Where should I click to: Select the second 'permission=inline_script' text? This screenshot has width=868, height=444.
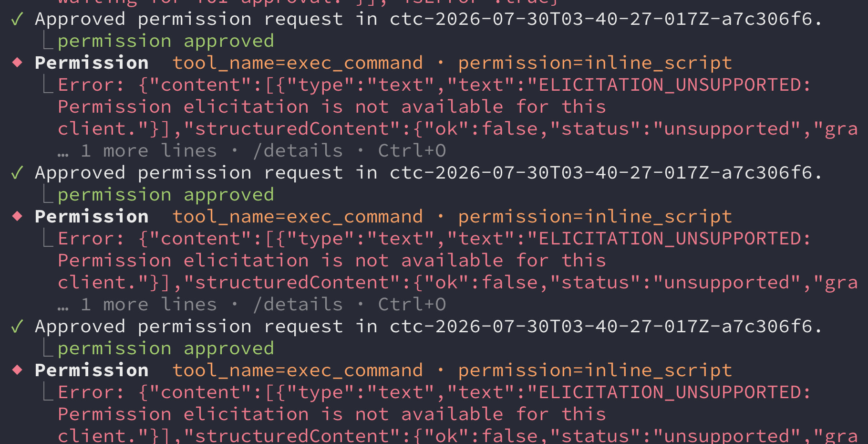[595, 217]
